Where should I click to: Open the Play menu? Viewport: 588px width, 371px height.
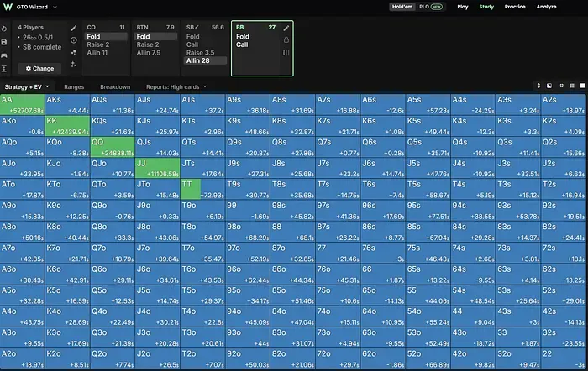coord(463,7)
